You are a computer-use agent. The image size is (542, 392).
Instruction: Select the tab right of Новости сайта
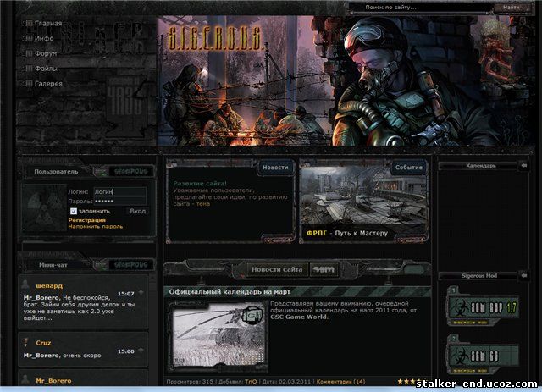click(324, 269)
